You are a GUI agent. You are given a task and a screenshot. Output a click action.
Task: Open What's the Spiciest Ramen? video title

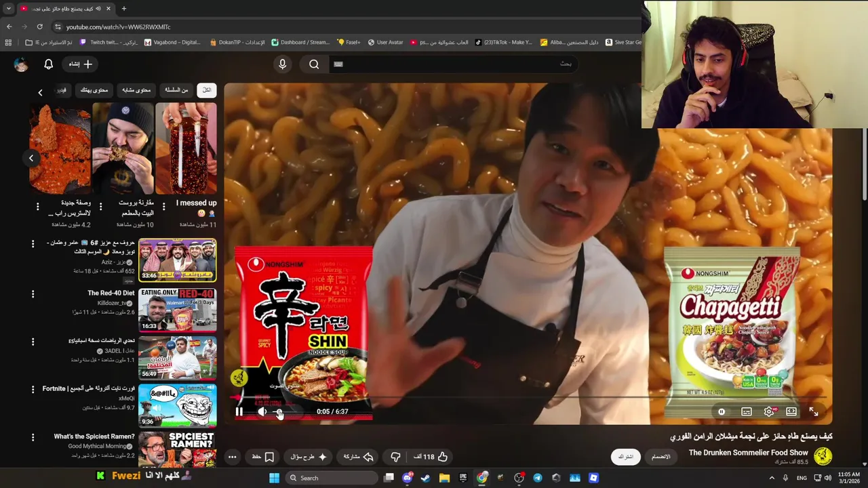[94, 436]
